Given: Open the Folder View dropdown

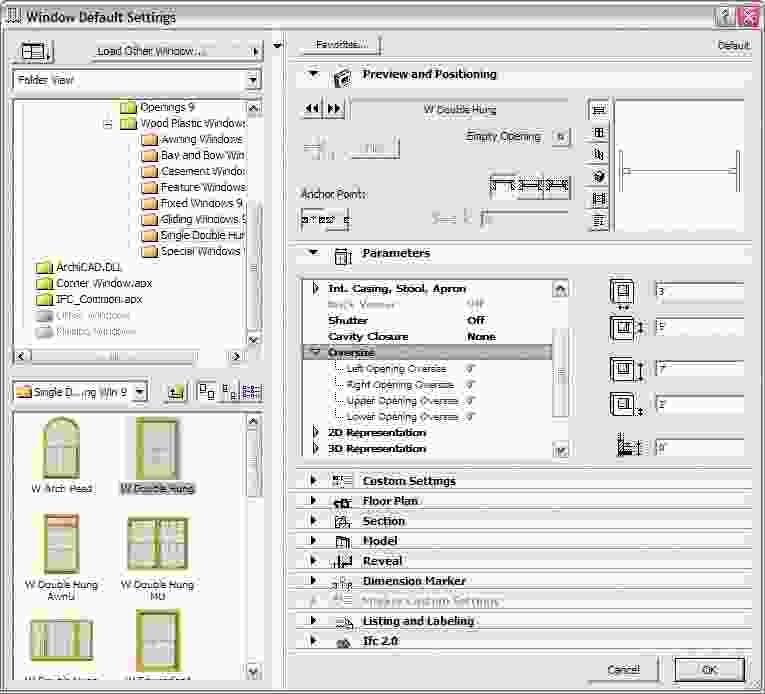Looking at the screenshot, I should pos(253,80).
